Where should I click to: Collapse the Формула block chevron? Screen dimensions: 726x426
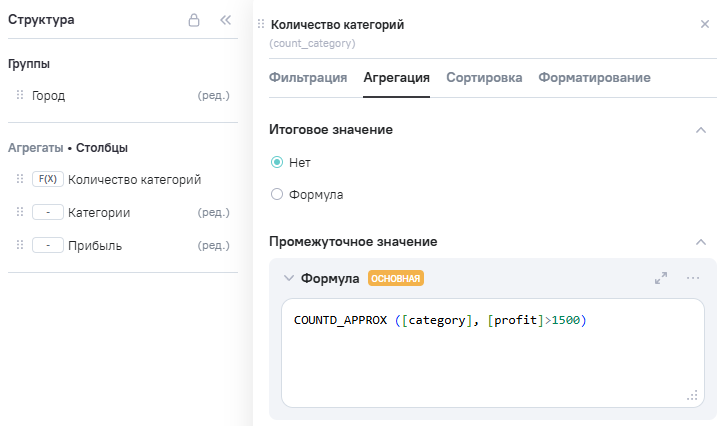(289, 279)
